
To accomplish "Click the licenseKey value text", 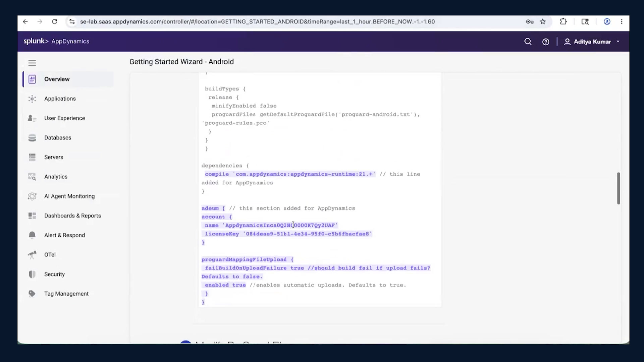I will tap(308, 234).
